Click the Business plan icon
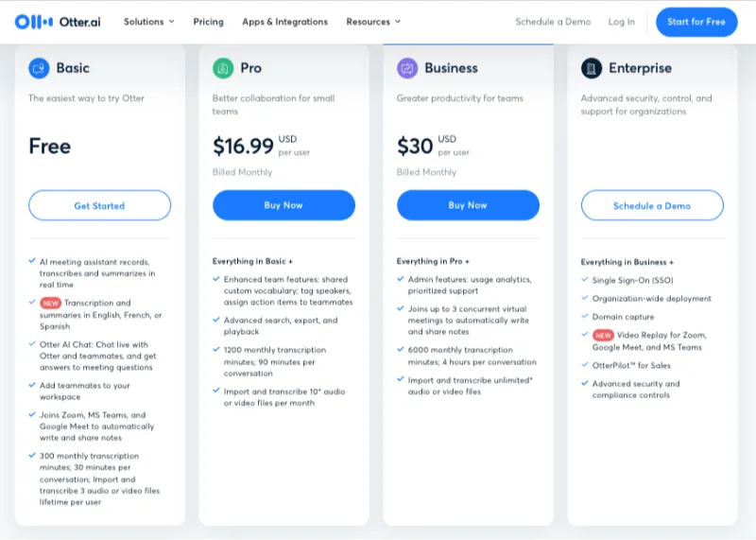 click(407, 68)
